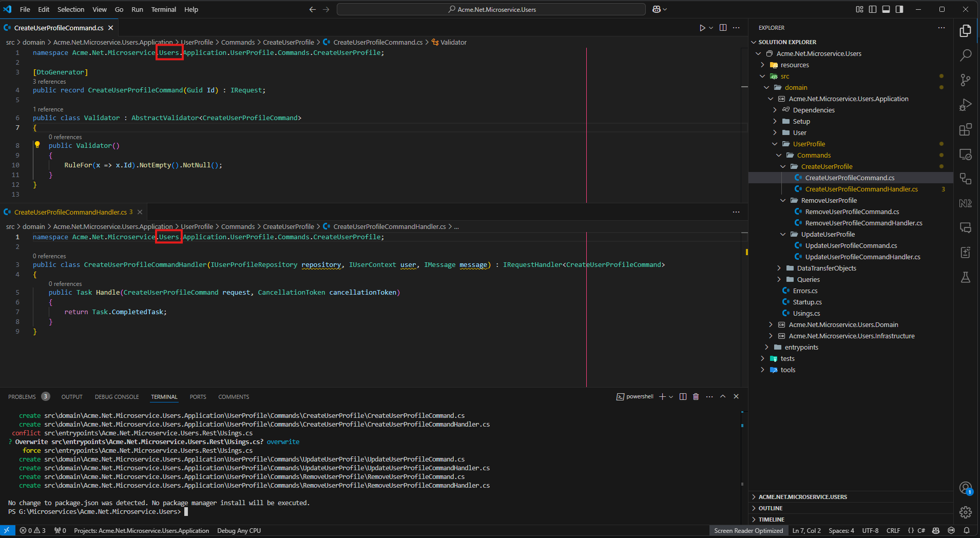Toggle the secondary side bar visibility
The width and height of the screenshot is (980, 538).
point(899,9)
